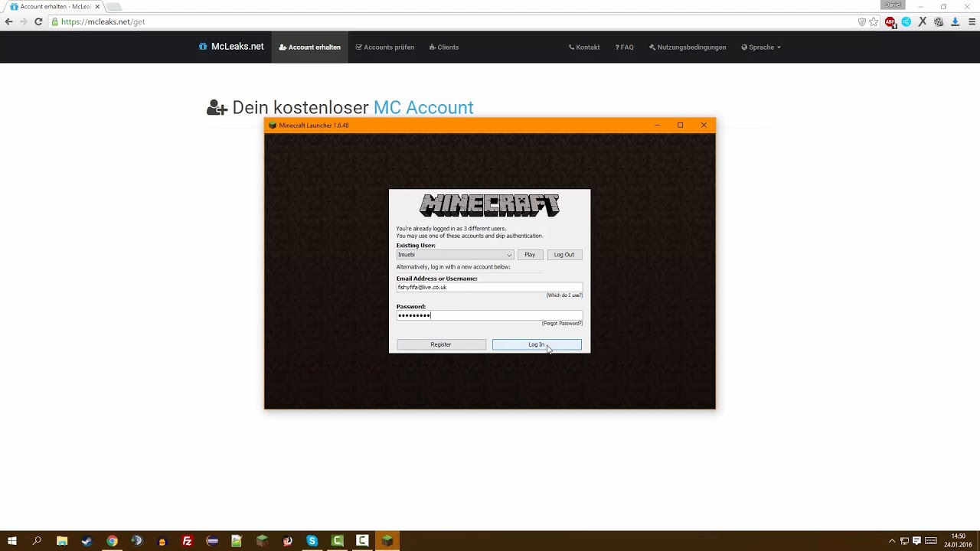Image resolution: width=980 pixels, height=551 pixels.
Task: Focus the Password field
Action: (x=489, y=315)
